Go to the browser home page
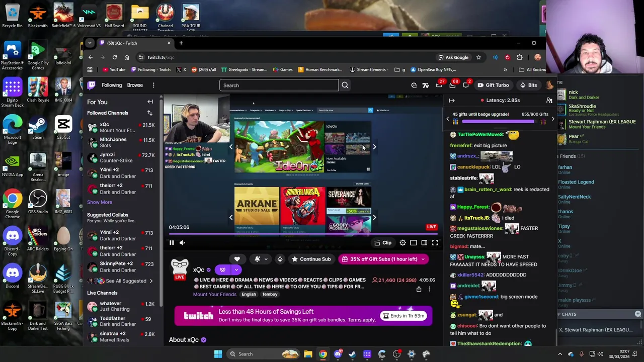The height and width of the screenshot is (362, 644). point(127,57)
